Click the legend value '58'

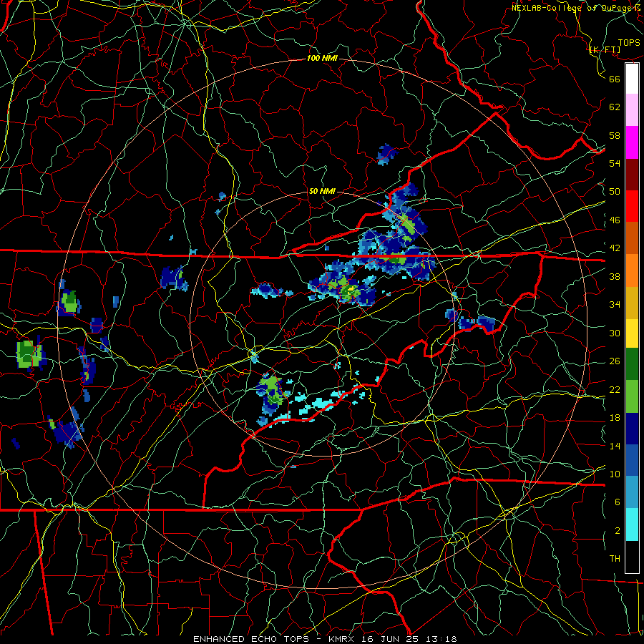[x=615, y=135]
